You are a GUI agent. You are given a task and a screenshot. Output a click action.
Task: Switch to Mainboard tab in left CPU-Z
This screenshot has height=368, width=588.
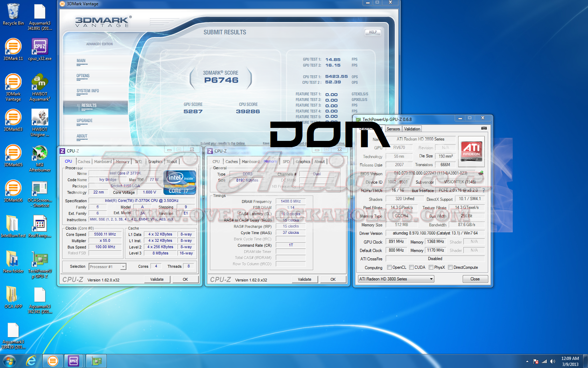point(103,162)
